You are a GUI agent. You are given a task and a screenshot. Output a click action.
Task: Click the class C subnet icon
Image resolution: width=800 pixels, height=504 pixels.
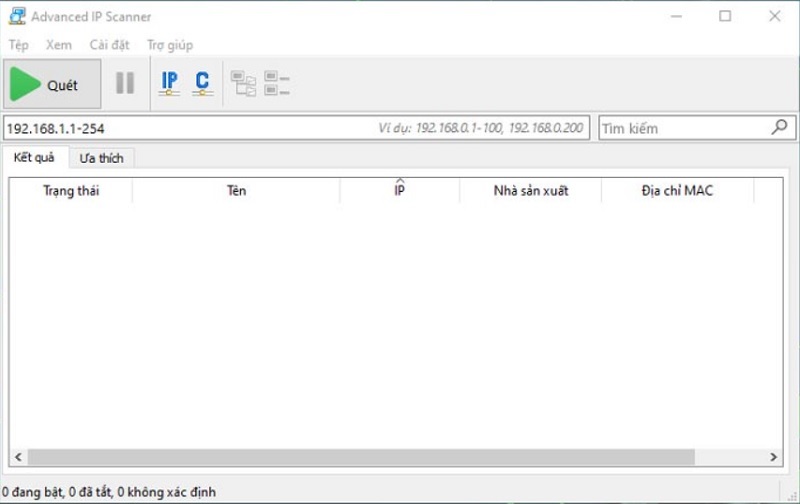pos(202,84)
